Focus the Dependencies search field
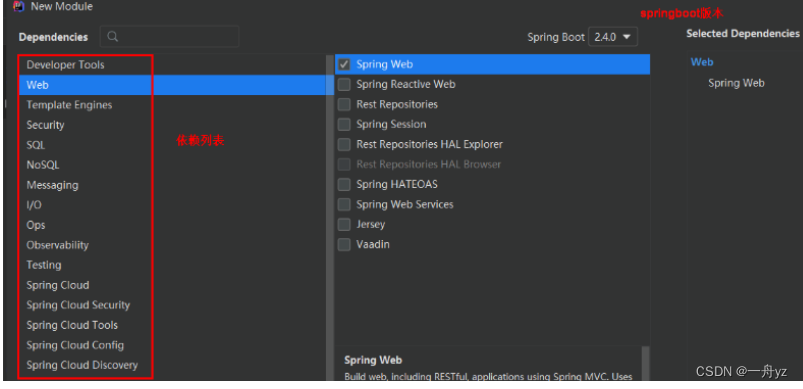 pos(170,37)
